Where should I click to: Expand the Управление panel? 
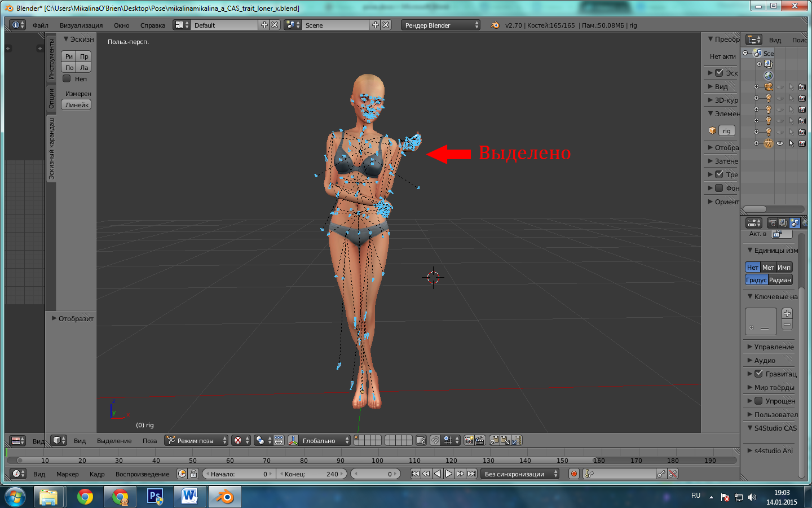click(x=770, y=347)
